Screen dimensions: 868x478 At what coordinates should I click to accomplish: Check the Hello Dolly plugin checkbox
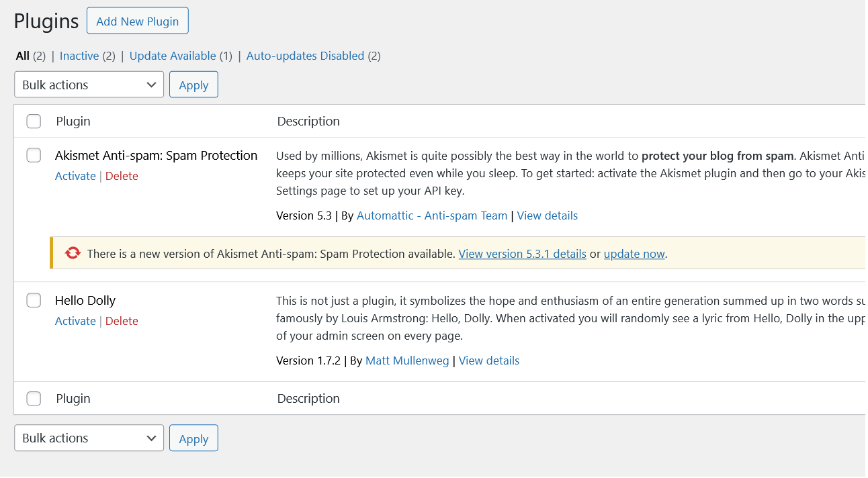pyautogui.click(x=34, y=300)
